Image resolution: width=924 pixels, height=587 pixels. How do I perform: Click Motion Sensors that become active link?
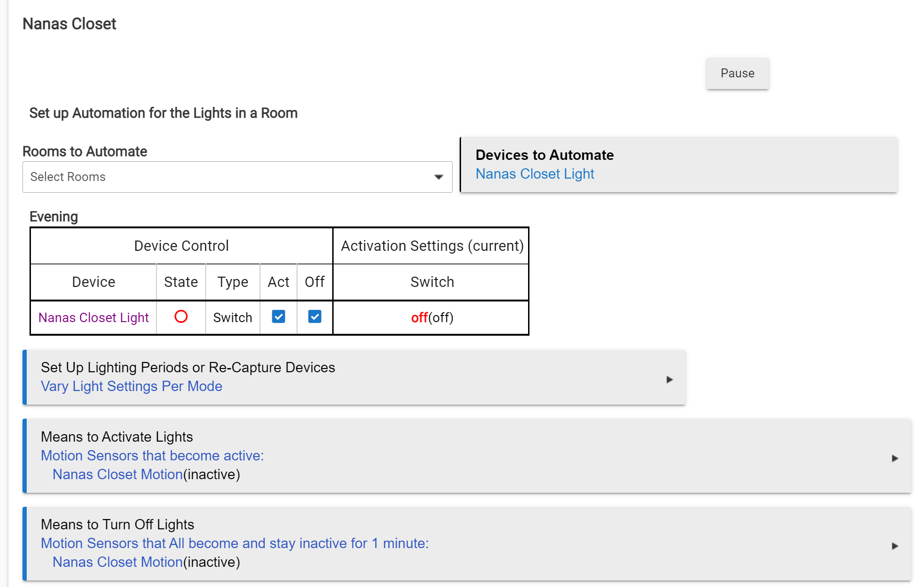152,456
